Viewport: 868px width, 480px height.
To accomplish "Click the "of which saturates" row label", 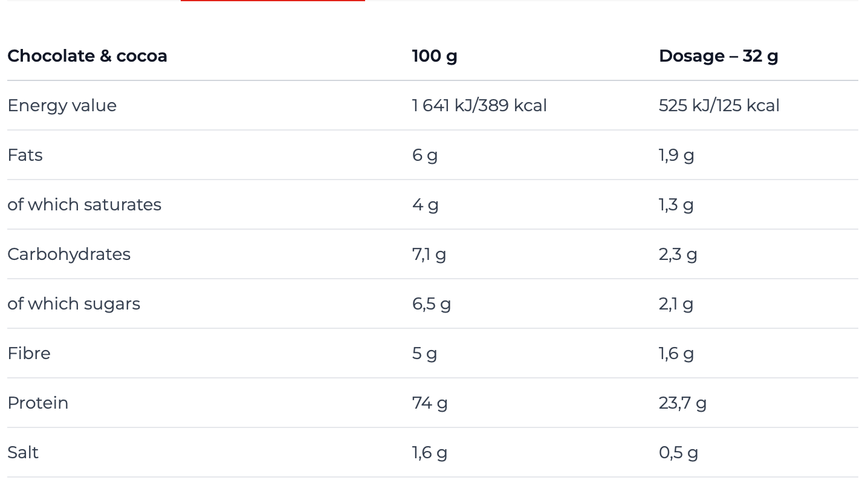I will pyautogui.click(x=84, y=205).
